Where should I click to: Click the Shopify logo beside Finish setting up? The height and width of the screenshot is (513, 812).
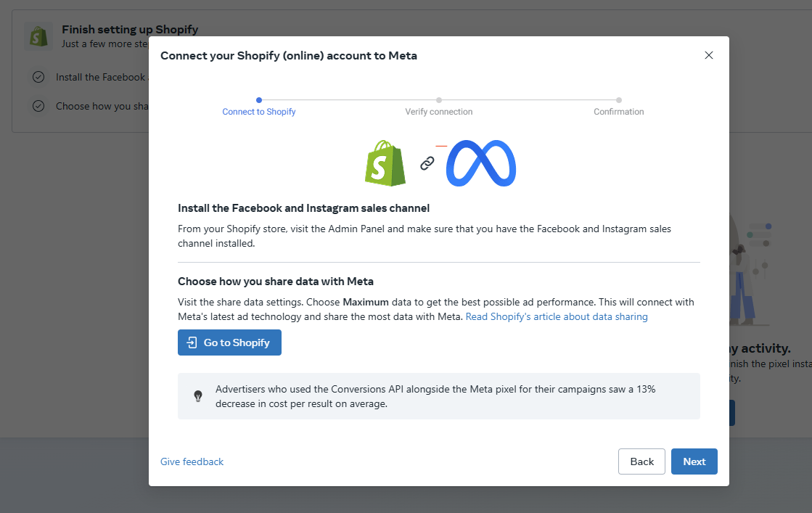[38, 36]
